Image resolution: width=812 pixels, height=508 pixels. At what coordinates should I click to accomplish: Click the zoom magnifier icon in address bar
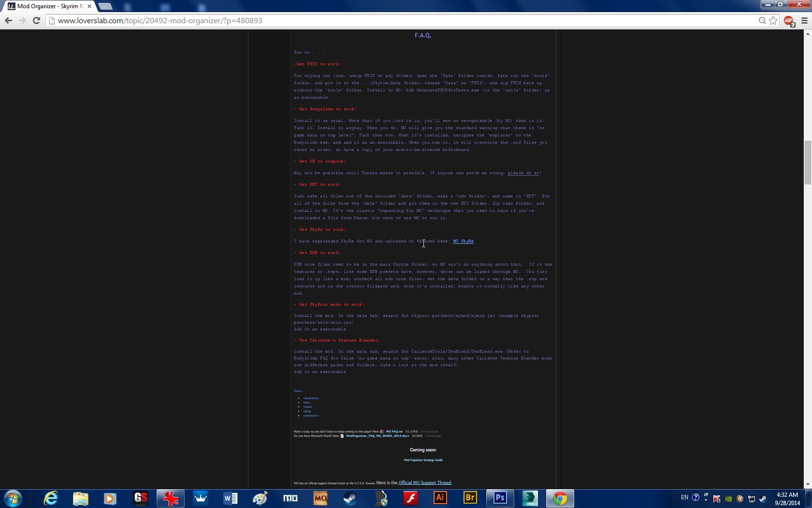pyautogui.click(x=762, y=20)
